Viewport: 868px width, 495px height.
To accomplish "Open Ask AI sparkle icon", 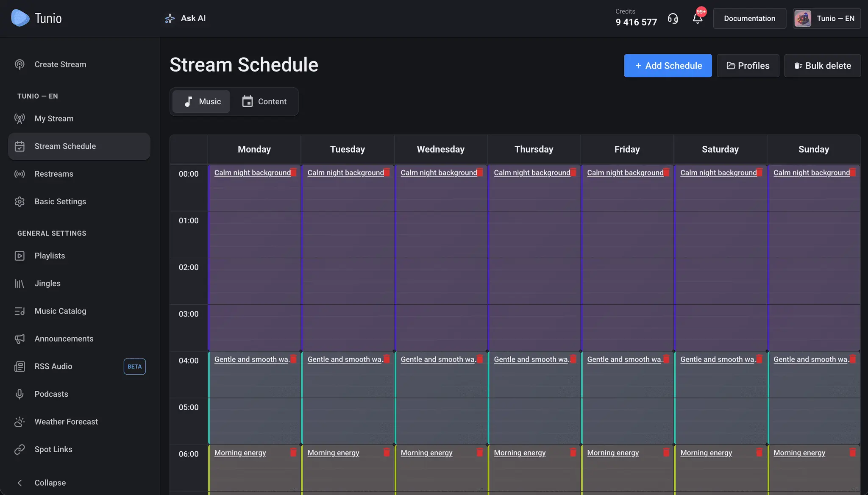I will (170, 18).
